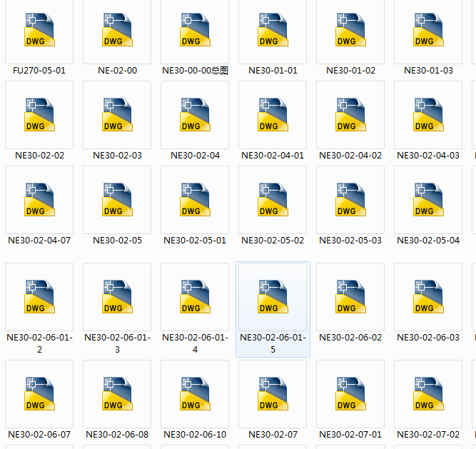The width and height of the screenshot is (476, 449).
Task: Click the file name NE30-02-06-08
Action: pyautogui.click(x=117, y=435)
